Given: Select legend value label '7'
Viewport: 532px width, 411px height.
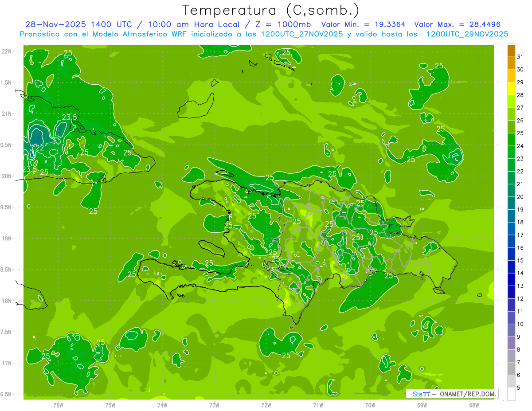Looking at the screenshot, I should coord(519,363).
